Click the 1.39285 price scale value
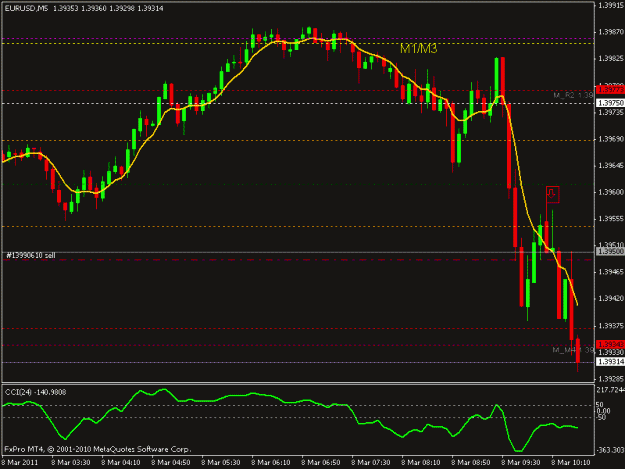The height and width of the screenshot is (469, 625). [611, 379]
